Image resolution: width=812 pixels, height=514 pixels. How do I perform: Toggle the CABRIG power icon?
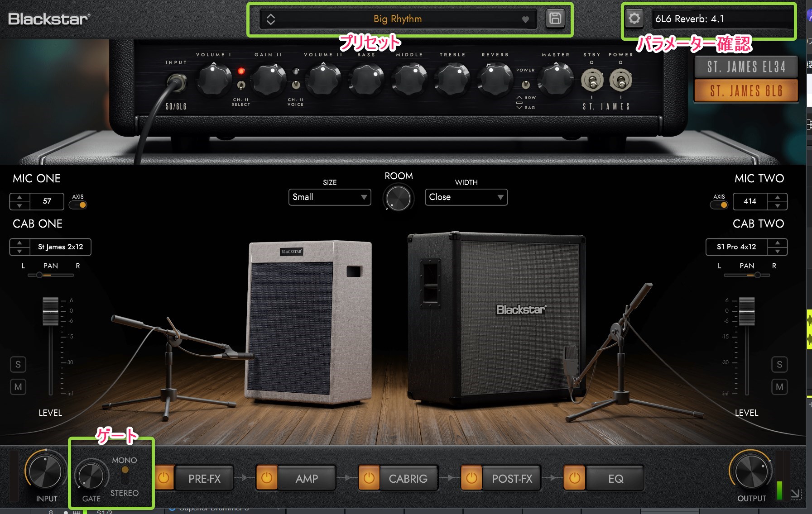pos(369,478)
